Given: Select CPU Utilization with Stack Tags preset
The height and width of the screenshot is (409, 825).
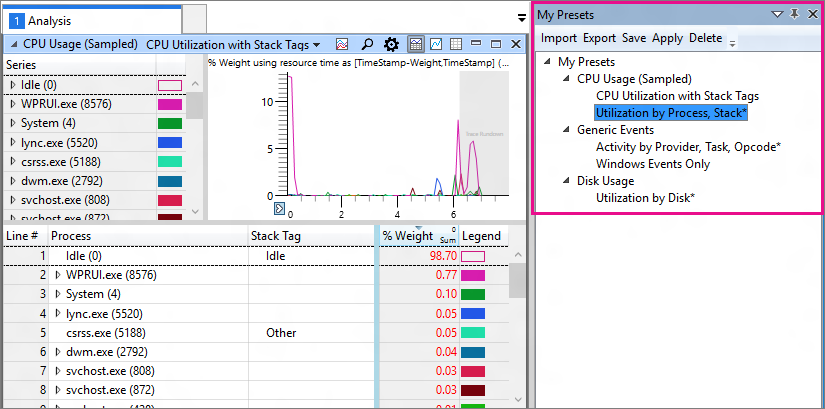Looking at the screenshot, I should (x=677, y=96).
